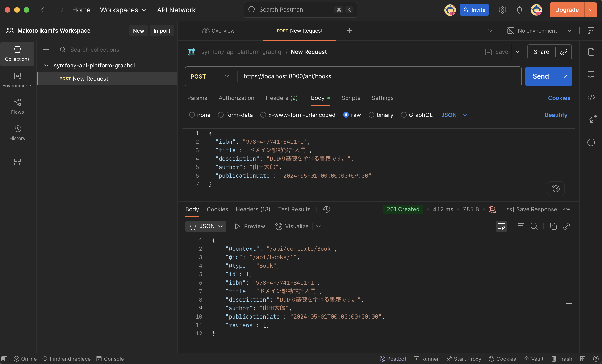Collapse the symfony-api-platform-graphql collection
602x364 pixels.
click(x=46, y=66)
